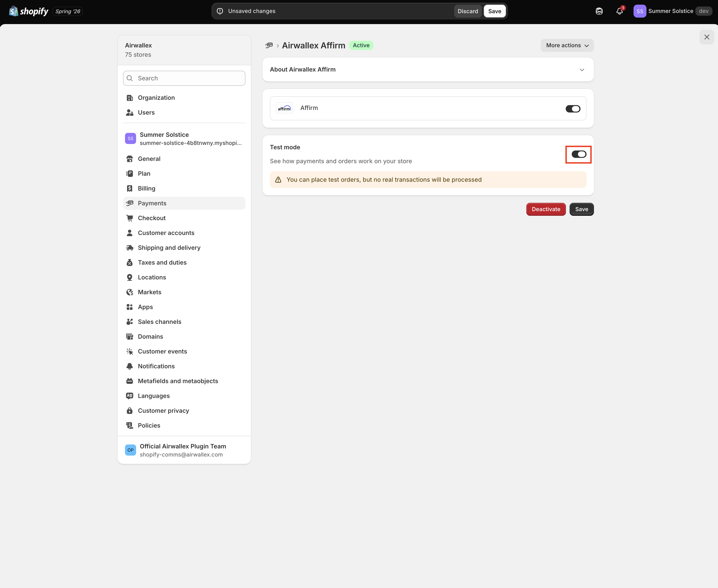Screen dimensions: 718x588
Task: Click the Languages translate icon
Action: pyautogui.click(x=130, y=396)
